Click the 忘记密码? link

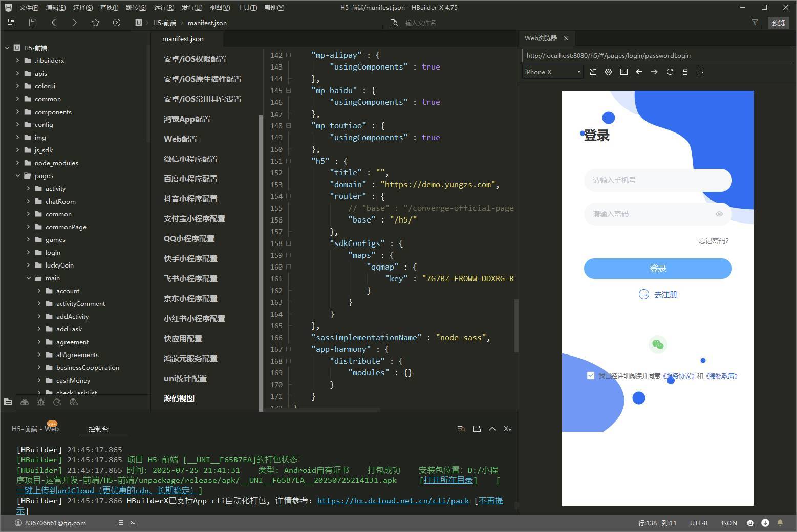pyautogui.click(x=714, y=241)
